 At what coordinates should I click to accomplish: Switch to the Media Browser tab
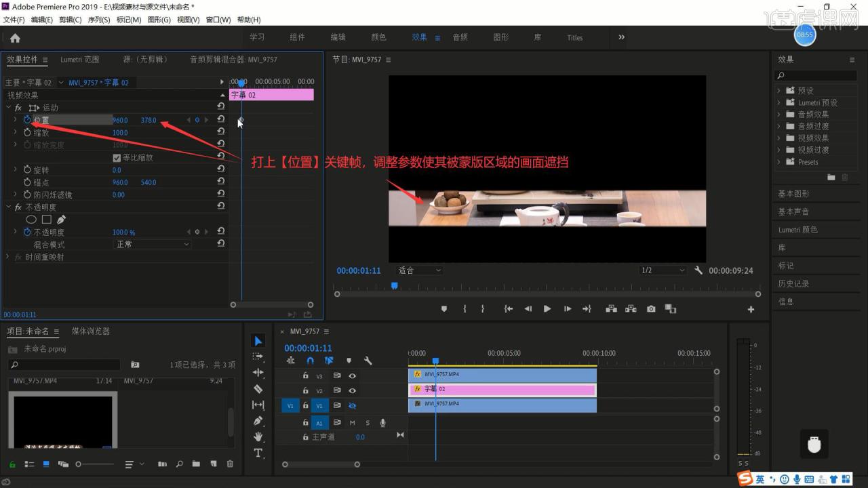(x=91, y=331)
